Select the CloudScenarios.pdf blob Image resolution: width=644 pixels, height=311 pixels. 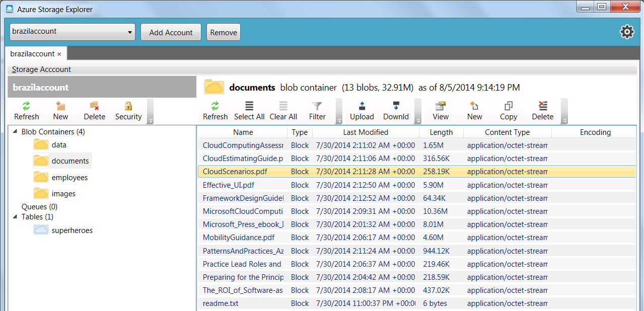(x=417, y=172)
